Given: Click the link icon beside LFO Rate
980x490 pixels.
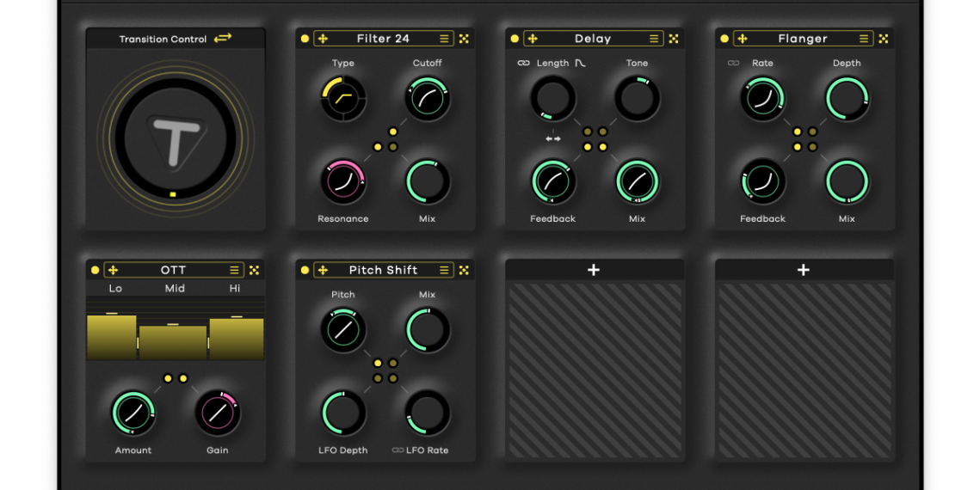Looking at the screenshot, I should point(398,450).
